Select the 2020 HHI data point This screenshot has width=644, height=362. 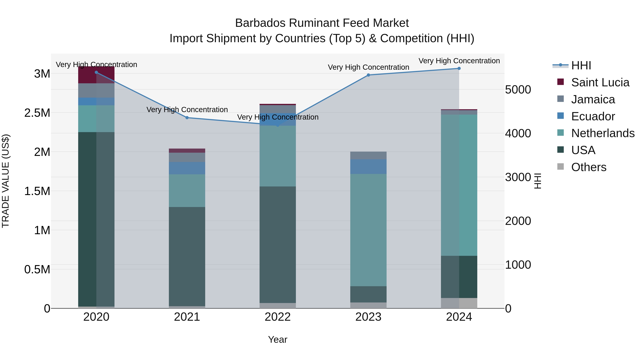pos(96,72)
